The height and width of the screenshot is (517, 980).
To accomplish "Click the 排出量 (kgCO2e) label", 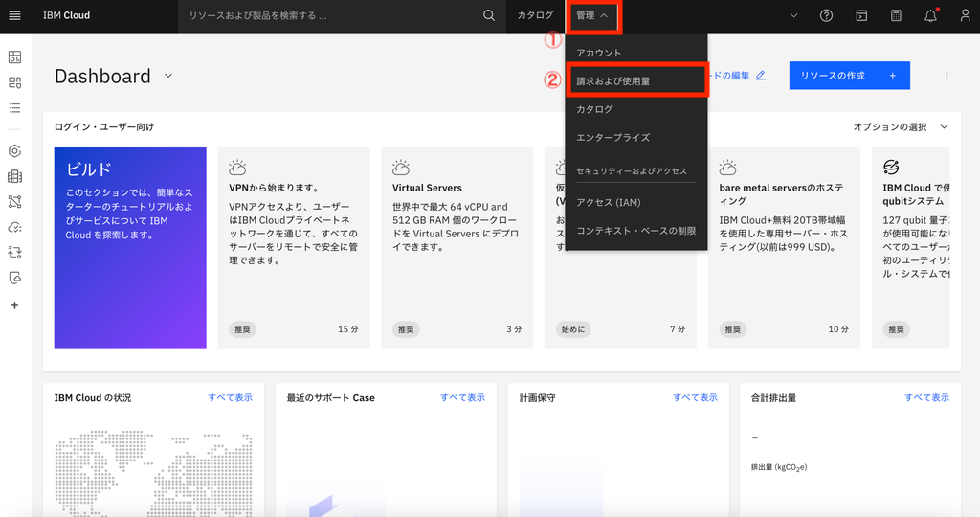I will tap(779, 467).
